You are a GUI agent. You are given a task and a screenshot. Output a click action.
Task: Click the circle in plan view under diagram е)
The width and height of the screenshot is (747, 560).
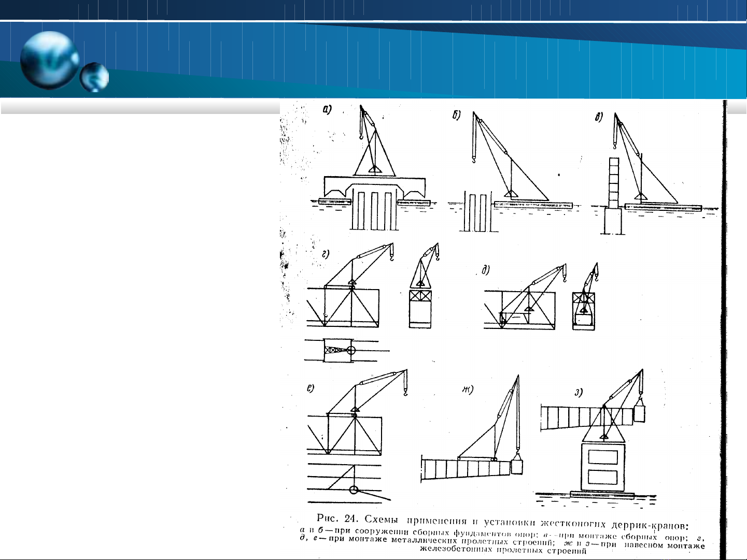354,490
